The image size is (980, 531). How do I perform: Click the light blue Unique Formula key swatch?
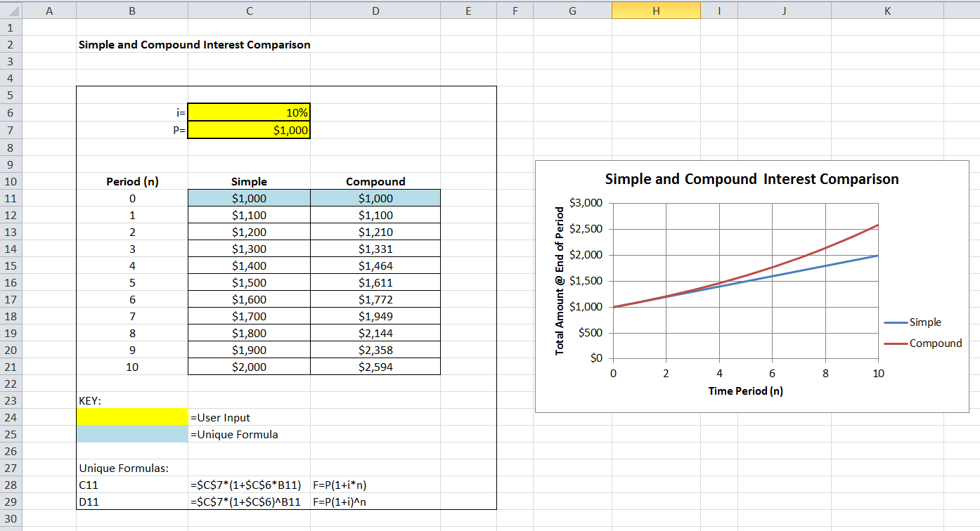pyautogui.click(x=132, y=434)
